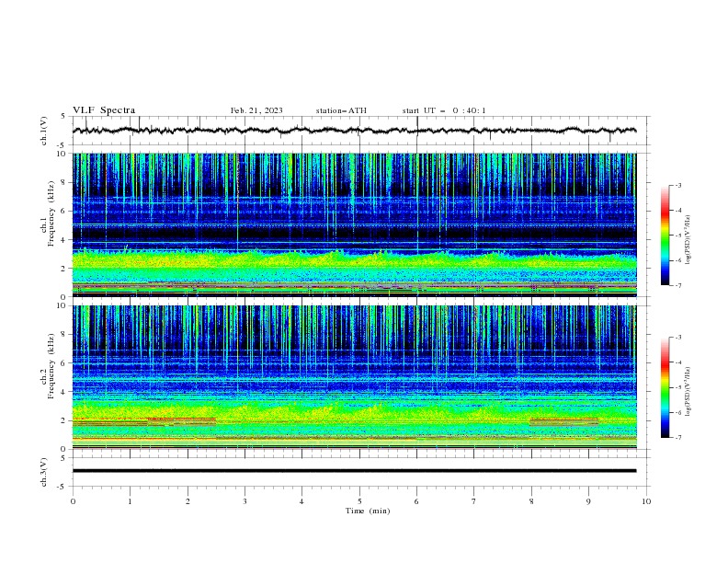This screenshot has width=728, height=563.
Task: Pick the ch.2 color scale bar
Action: coord(665,387)
